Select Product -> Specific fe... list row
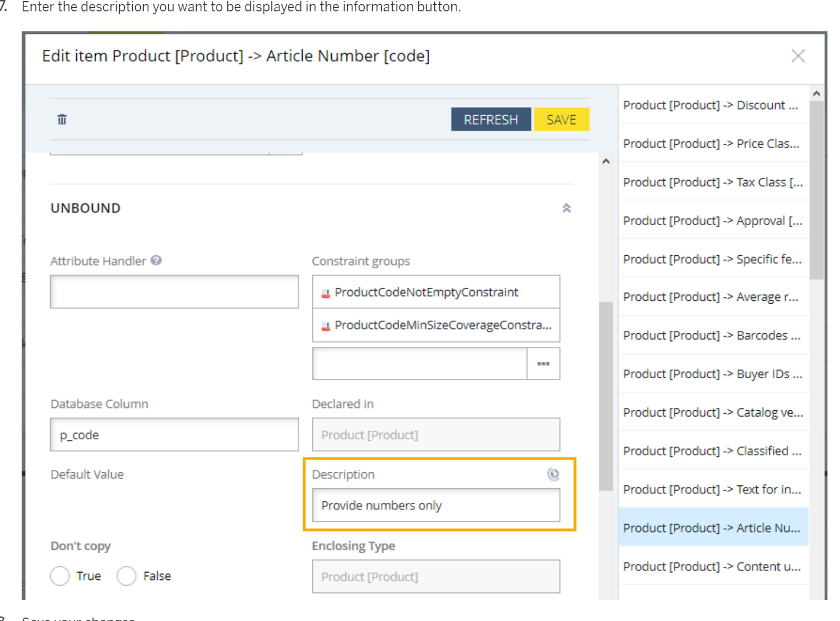This screenshot has height=621, width=840. tap(713, 259)
